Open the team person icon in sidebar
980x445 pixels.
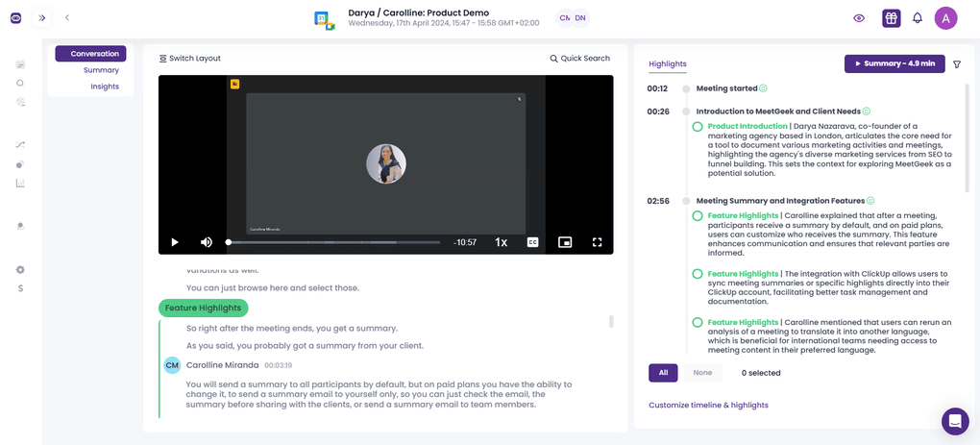20,226
